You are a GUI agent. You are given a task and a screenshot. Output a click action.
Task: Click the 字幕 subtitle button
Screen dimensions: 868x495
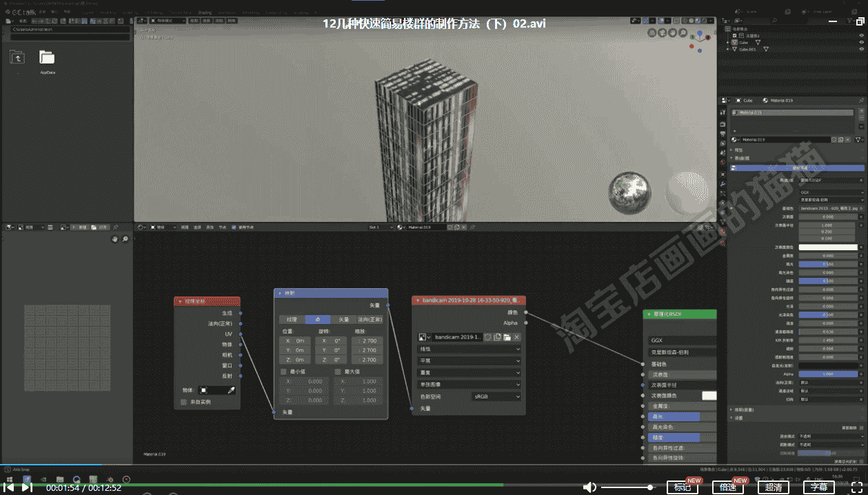(x=819, y=487)
